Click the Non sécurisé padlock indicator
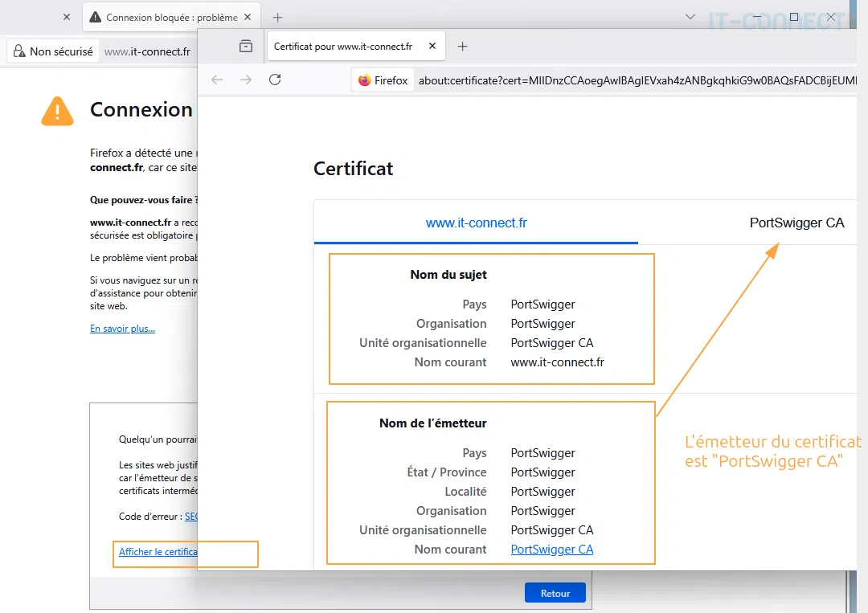Image resolution: width=868 pixels, height=613 pixels. click(53, 51)
